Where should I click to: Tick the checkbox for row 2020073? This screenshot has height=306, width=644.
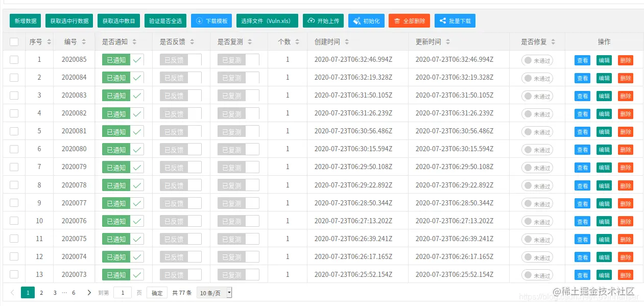[x=14, y=274]
